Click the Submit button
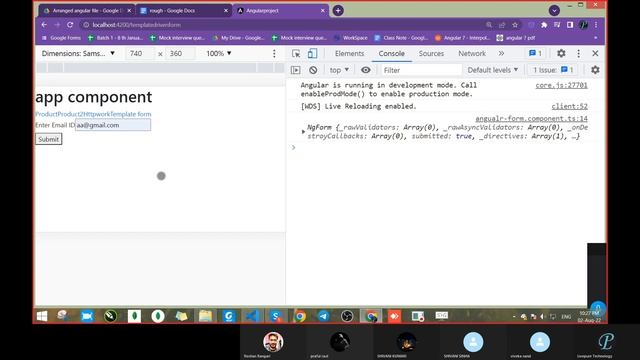This screenshot has height=360, width=640. (49, 139)
